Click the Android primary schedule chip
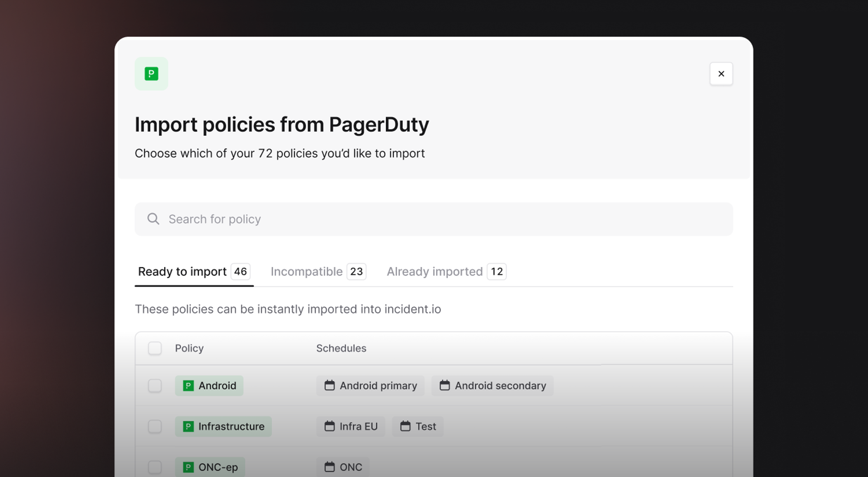This screenshot has width=868, height=477. point(370,385)
